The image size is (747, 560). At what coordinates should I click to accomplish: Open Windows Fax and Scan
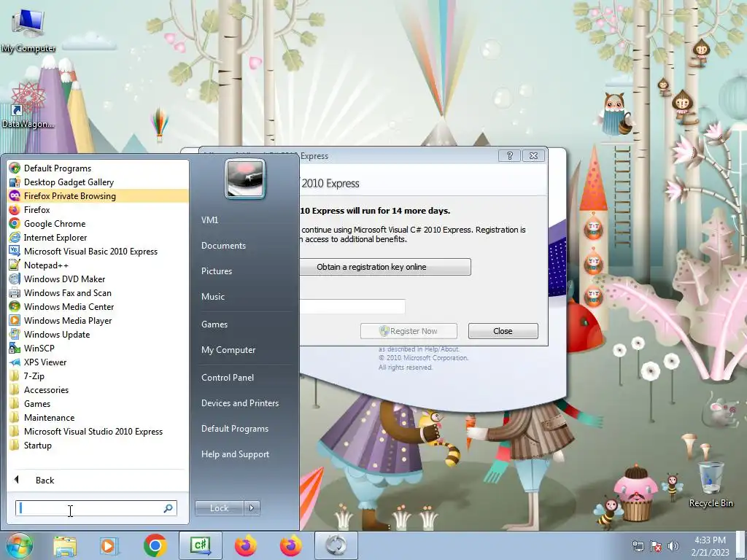(98, 293)
